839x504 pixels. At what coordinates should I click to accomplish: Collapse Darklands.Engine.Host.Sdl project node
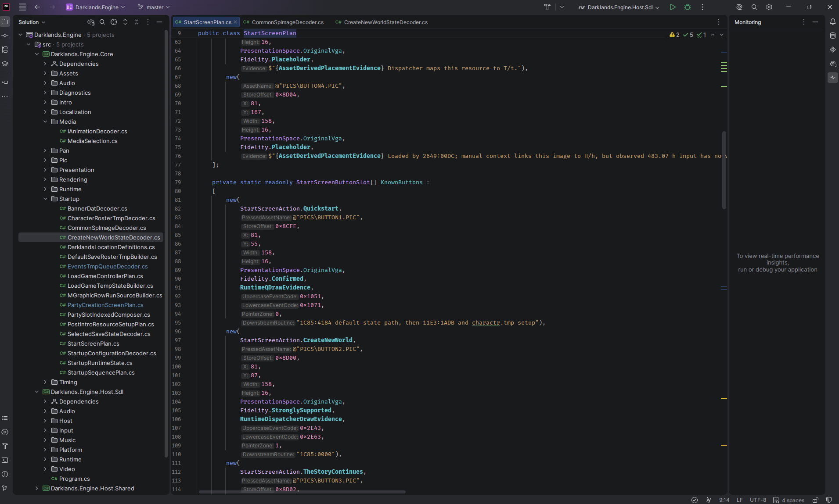tap(37, 392)
